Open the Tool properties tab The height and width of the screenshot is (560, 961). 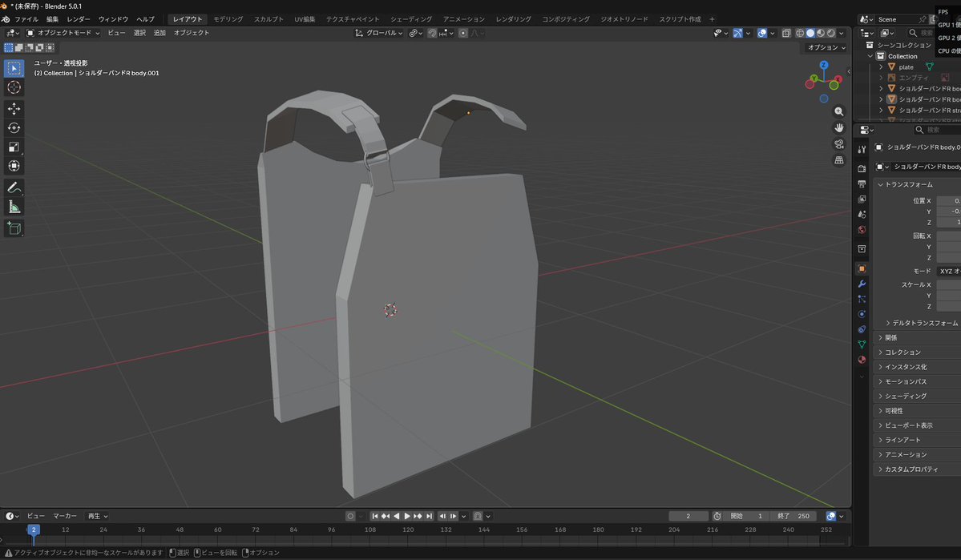click(x=862, y=149)
